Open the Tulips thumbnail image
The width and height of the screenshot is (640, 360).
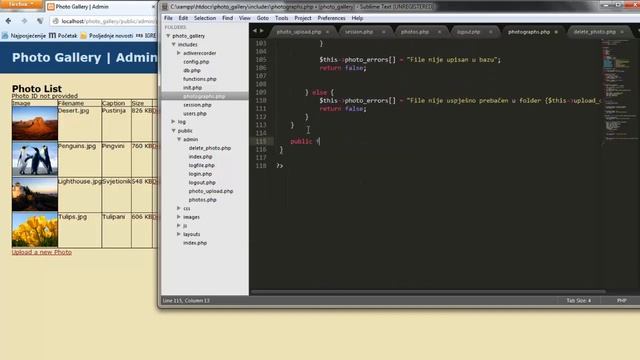(x=35, y=229)
